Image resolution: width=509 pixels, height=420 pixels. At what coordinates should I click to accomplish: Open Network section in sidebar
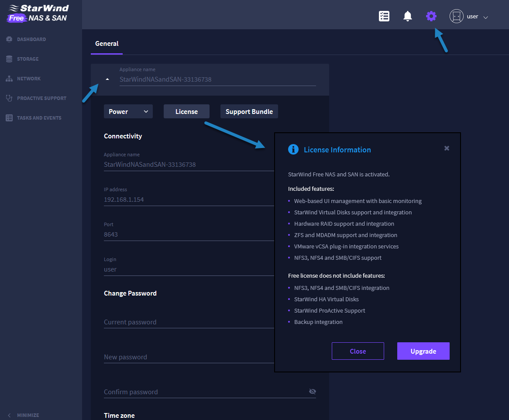[x=28, y=79]
